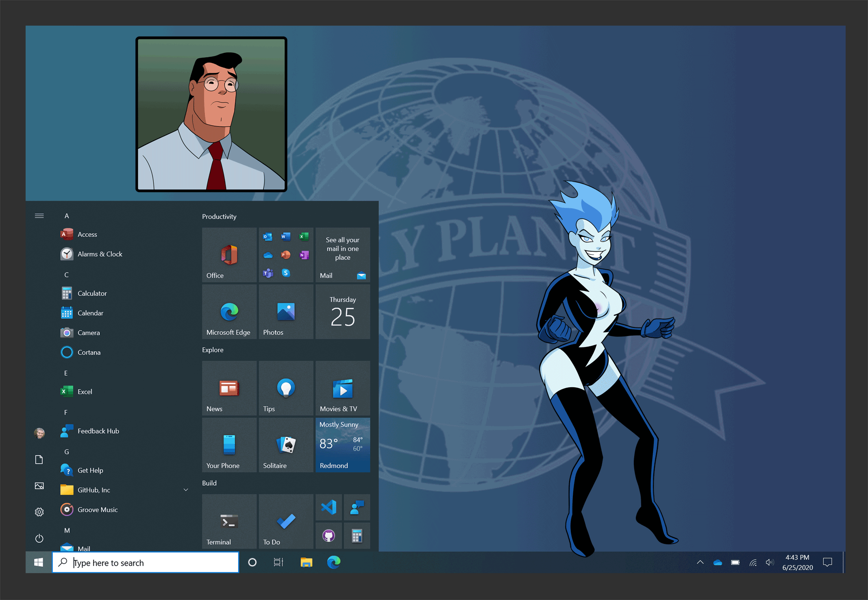Viewport: 868px width, 600px height.
Task: Open Solitaire tile
Action: point(286,445)
